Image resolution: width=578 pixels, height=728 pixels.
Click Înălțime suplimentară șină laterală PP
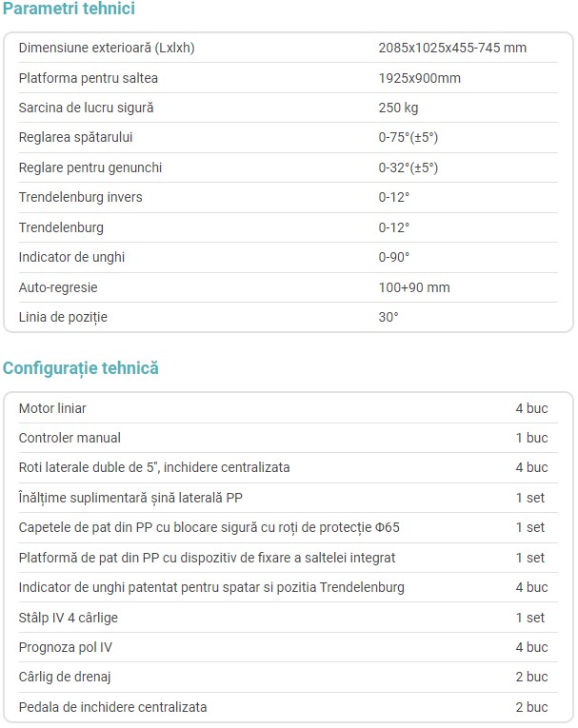click(x=130, y=498)
